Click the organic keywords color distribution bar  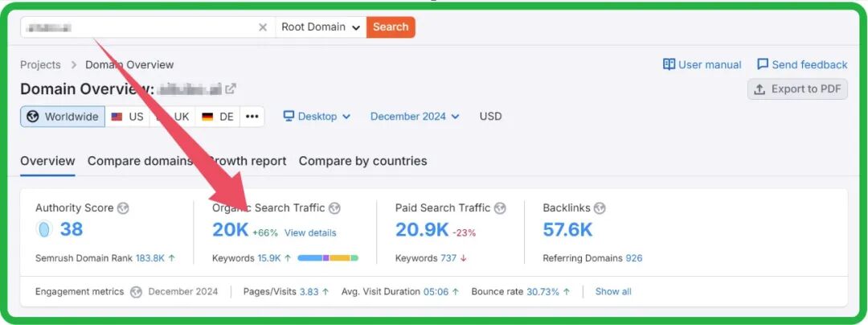pyautogui.click(x=328, y=258)
